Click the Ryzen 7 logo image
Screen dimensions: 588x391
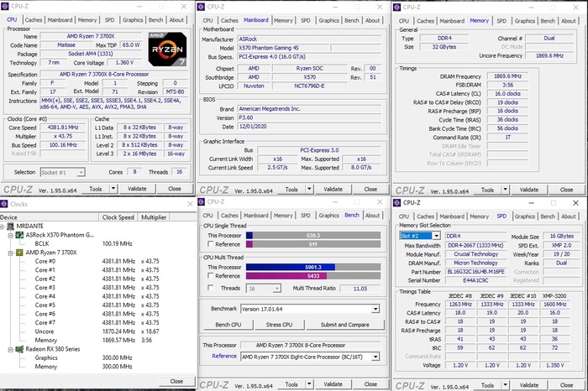[169, 51]
